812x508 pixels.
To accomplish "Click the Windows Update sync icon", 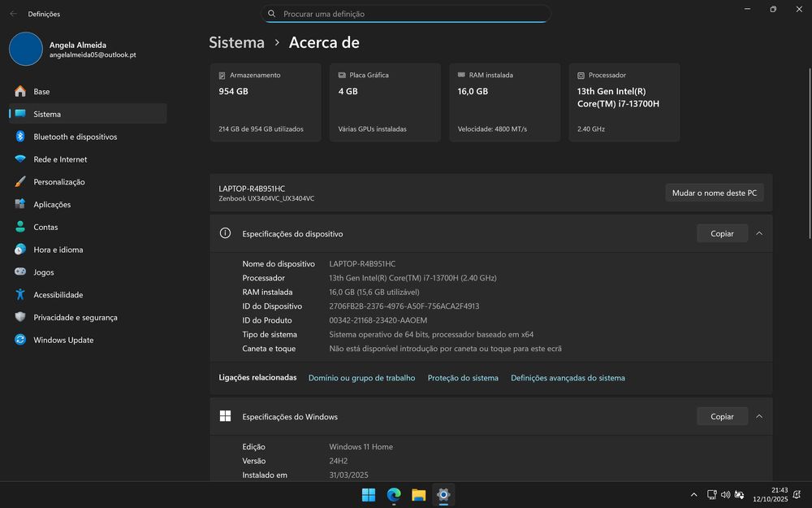I will (x=20, y=340).
